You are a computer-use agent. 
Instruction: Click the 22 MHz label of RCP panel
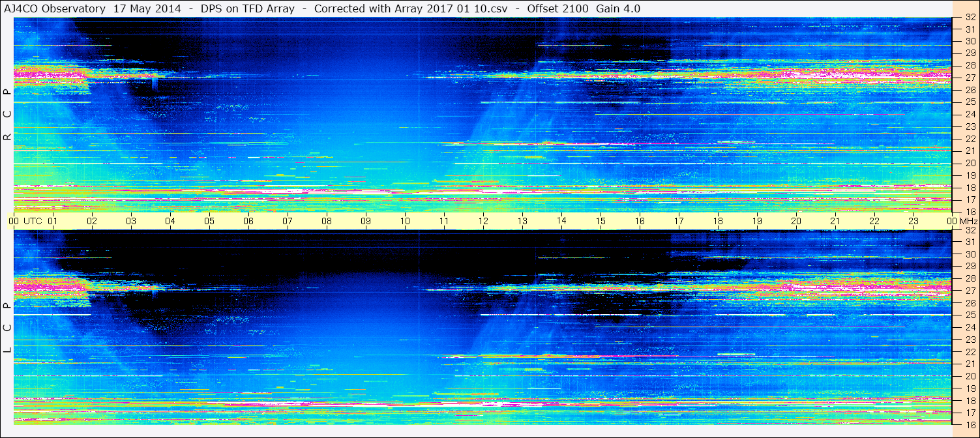[x=970, y=139]
